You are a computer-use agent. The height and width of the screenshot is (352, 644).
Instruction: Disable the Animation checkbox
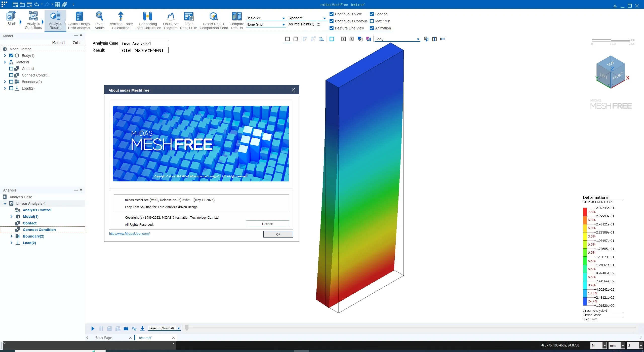click(372, 28)
